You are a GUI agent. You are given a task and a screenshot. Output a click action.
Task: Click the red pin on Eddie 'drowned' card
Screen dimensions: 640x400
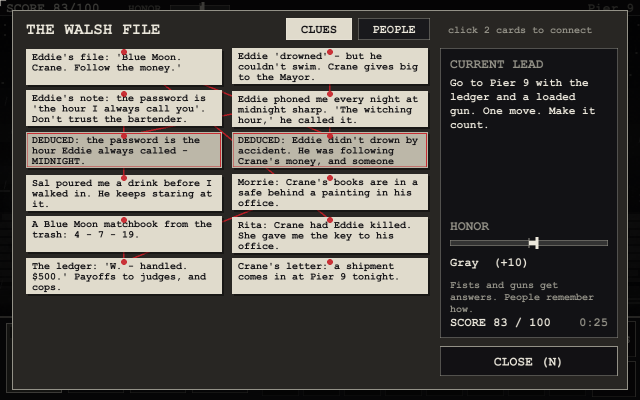330,52
